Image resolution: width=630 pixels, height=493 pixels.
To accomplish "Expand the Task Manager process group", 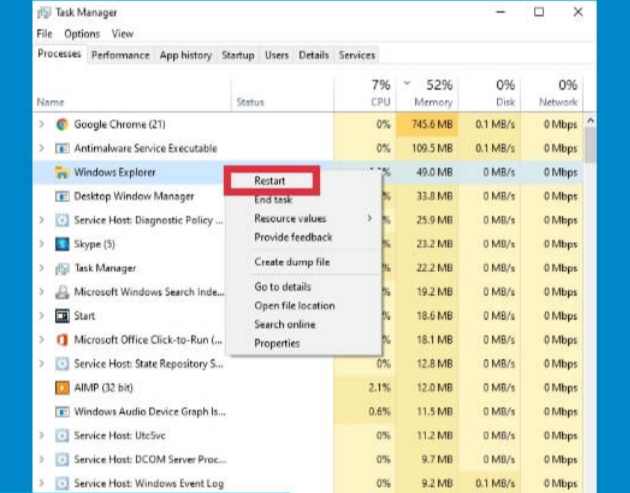I will click(41, 268).
